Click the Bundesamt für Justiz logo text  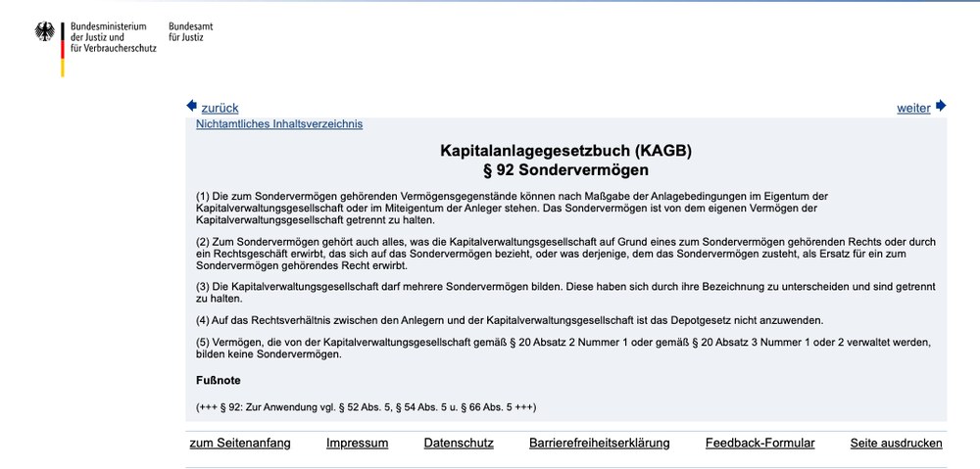[x=191, y=32]
